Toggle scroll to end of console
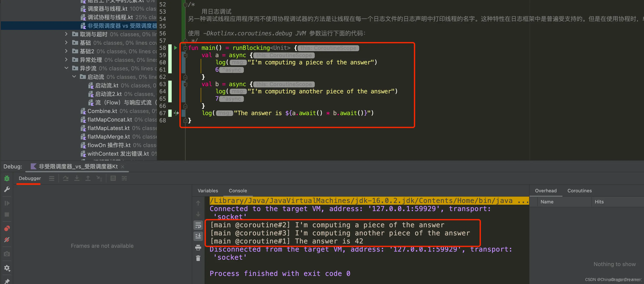 [198, 236]
